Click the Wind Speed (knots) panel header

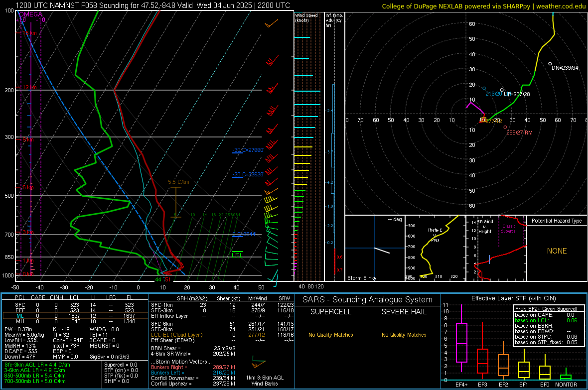coord(306,17)
